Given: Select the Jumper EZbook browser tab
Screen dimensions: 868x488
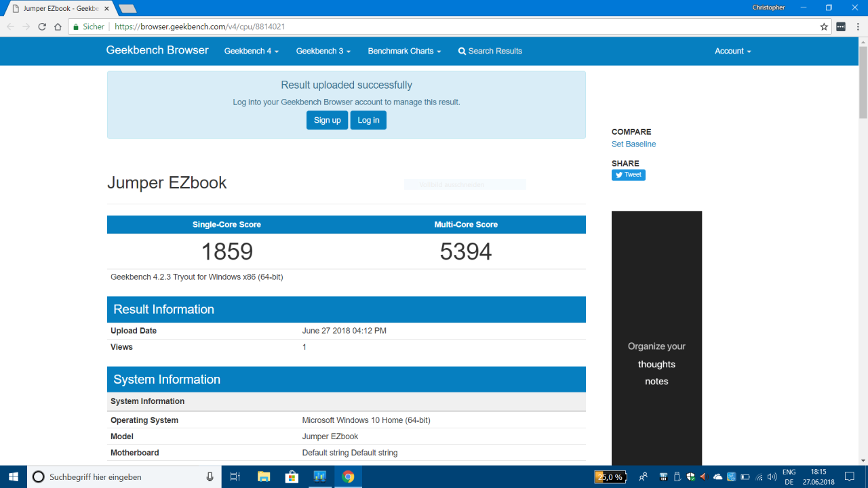Looking at the screenshot, I should pyautogui.click(x=60, y=8).
